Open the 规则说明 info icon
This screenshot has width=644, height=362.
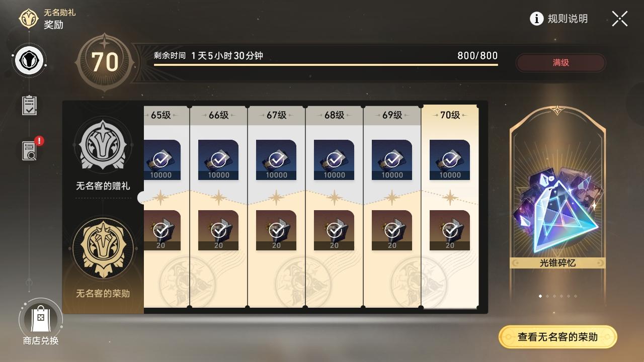[537, 19]
